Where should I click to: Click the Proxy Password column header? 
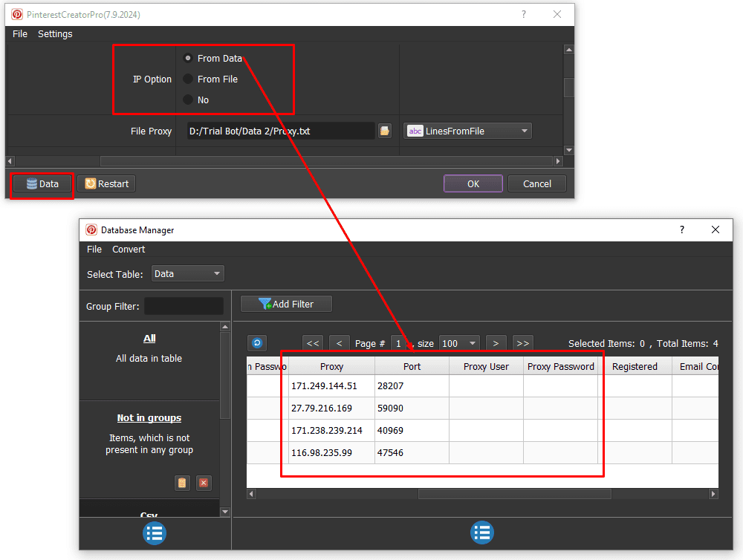(x=560, y=366)
